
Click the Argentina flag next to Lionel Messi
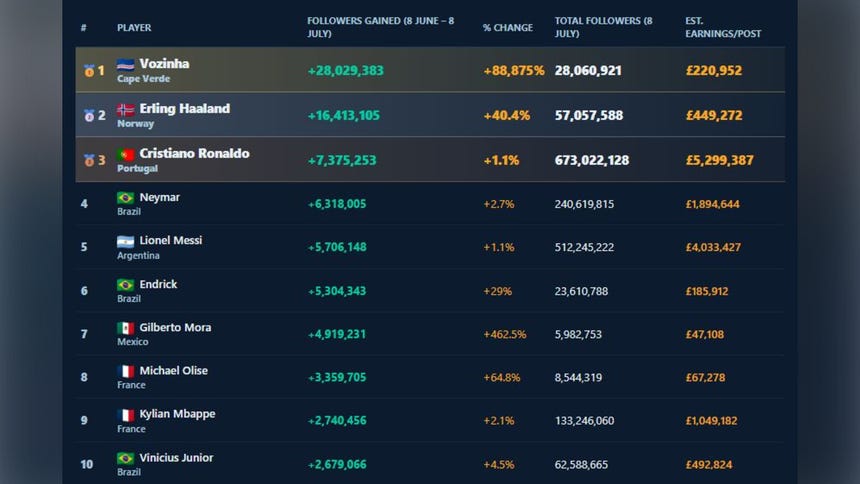pyautogui.click(x=126, y=241)
